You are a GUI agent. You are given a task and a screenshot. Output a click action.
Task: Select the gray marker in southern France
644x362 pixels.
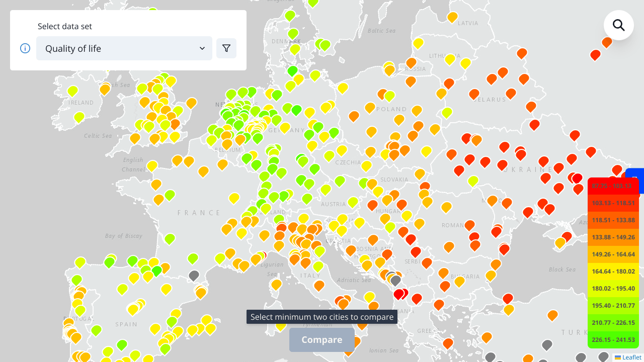click(x=194, y=275)
